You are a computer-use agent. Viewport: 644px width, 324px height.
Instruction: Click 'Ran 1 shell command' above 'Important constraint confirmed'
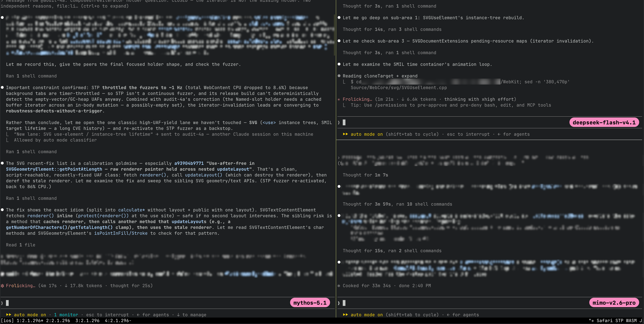tap(31, 76)
